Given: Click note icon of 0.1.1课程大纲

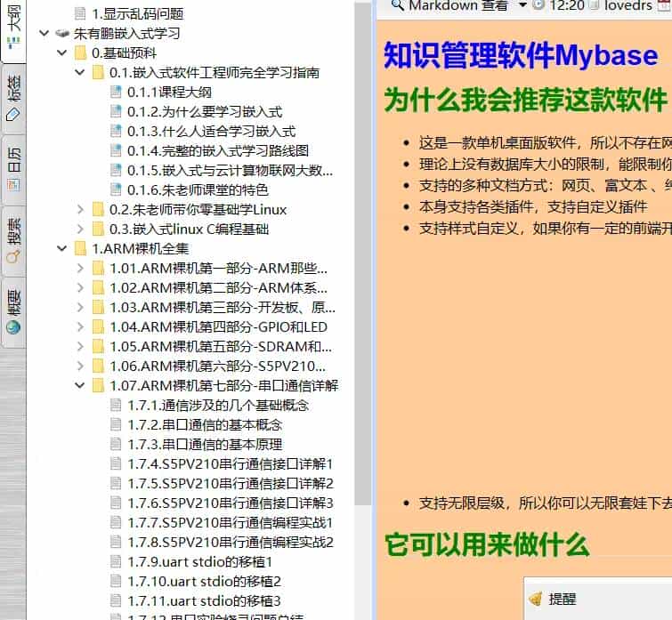Looking at the screenshot, I should click(116, 92).
